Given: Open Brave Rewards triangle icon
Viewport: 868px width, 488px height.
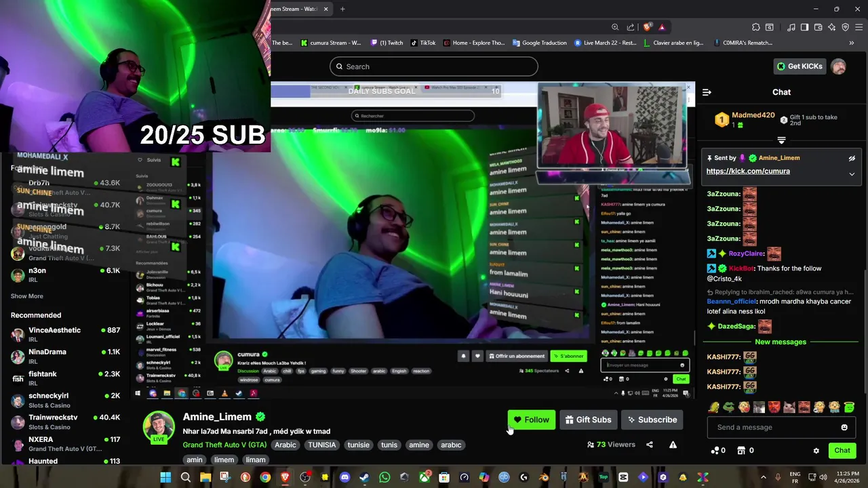Looking at the screenshot, I should [x=662, y=27].
